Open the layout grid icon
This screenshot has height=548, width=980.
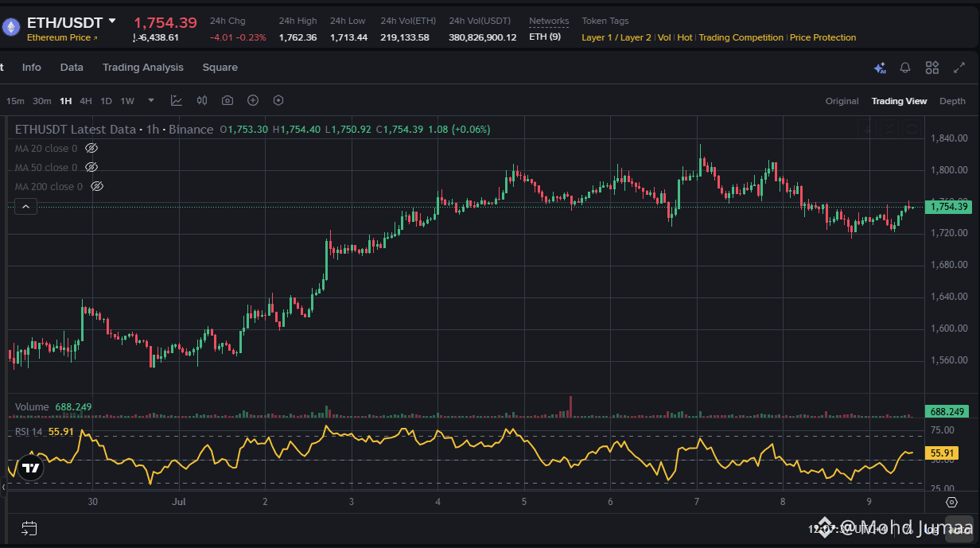point(932,68)
